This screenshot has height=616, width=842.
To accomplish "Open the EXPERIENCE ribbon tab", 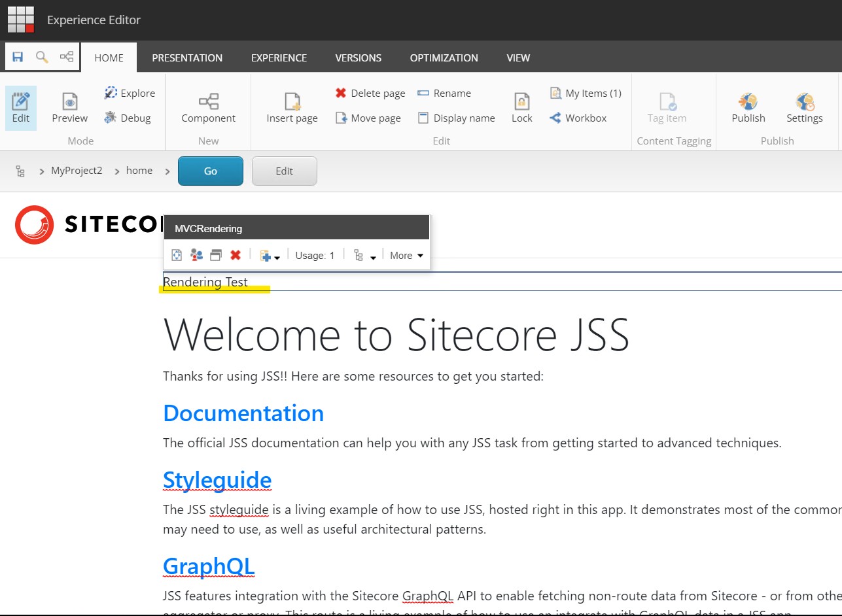I will (279, 58).
